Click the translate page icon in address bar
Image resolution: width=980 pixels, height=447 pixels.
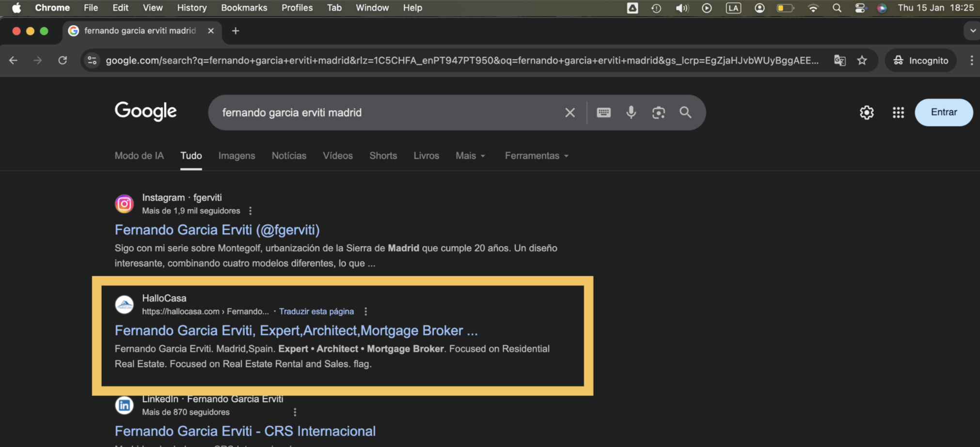click(839, 61)
